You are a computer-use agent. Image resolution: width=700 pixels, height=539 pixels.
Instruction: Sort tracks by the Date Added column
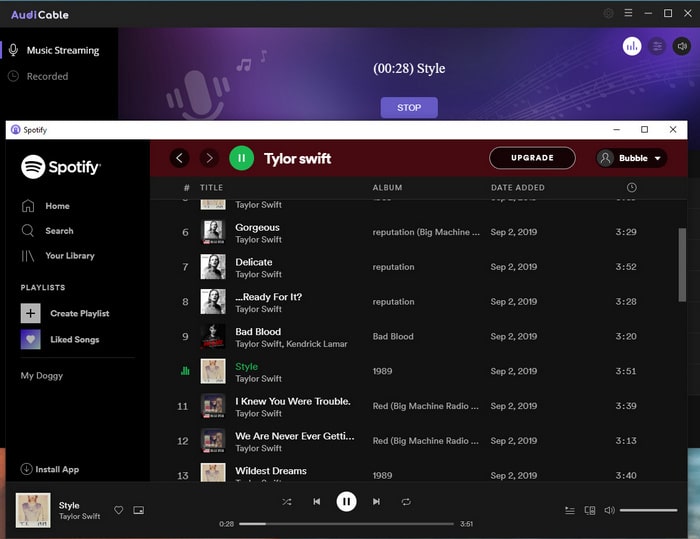click(517, 188)
